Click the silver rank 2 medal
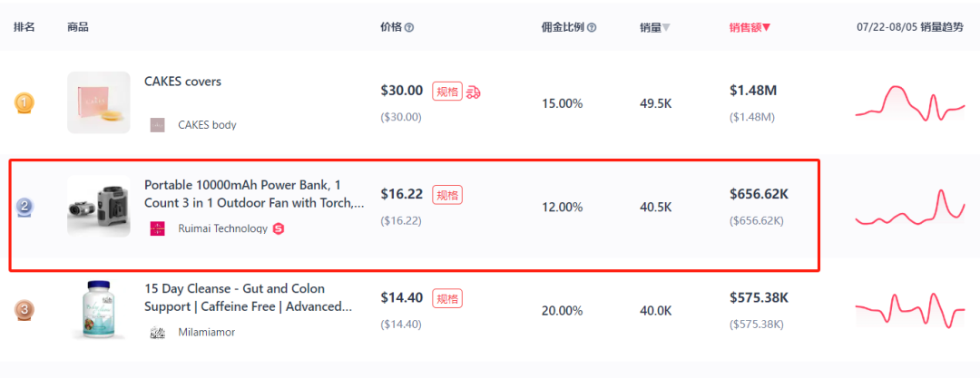 click(24, 206)
